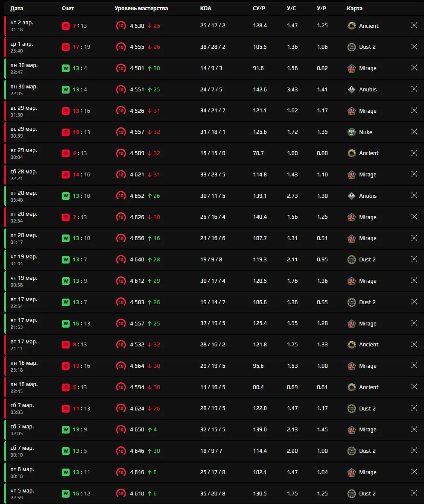Click the Nuke map icon
This screenshot has height=504, width=424.
click(x=351, y=132)
